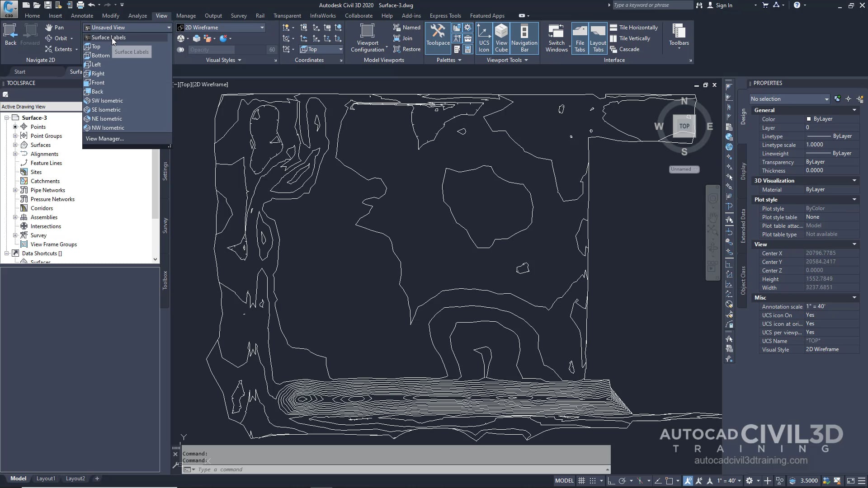This screenshot has height=488, width=868.
Task: Click the Tile Horizontally button
Action: [634, 28]
